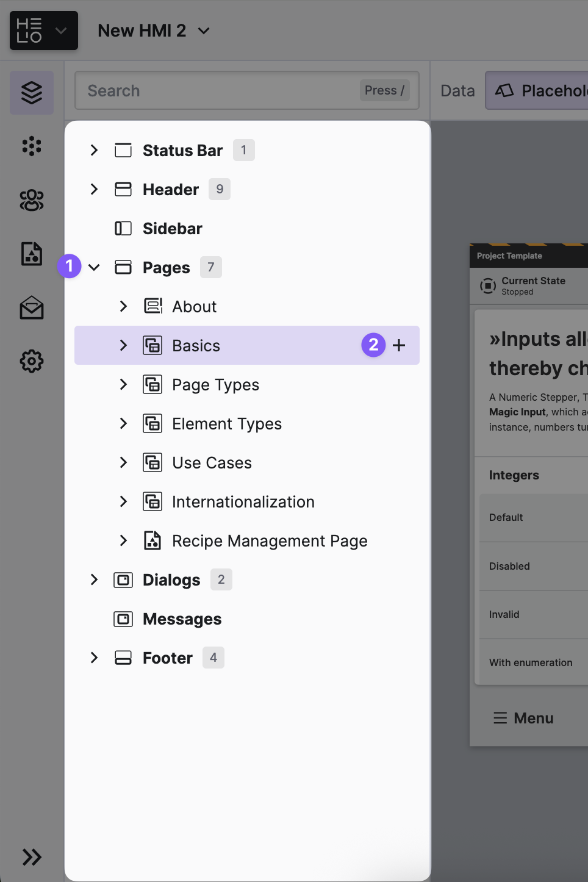Open the layers panel in sidebar
The image size is (588, 882).
(x=32, y=93)
